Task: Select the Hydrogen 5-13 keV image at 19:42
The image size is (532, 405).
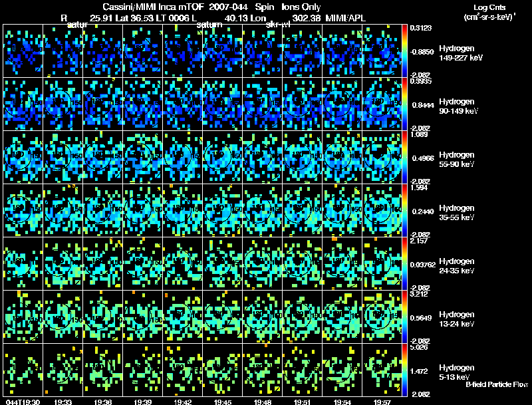Action: (182, 370)
